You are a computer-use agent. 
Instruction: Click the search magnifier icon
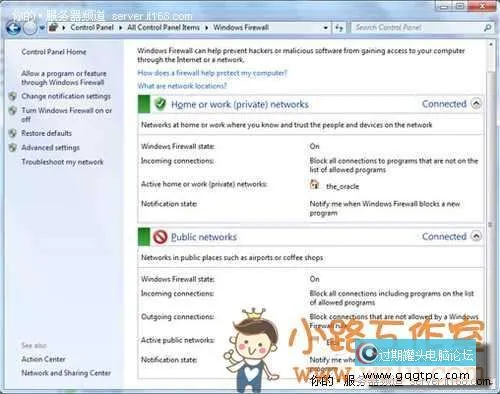[x=487, y=28]
